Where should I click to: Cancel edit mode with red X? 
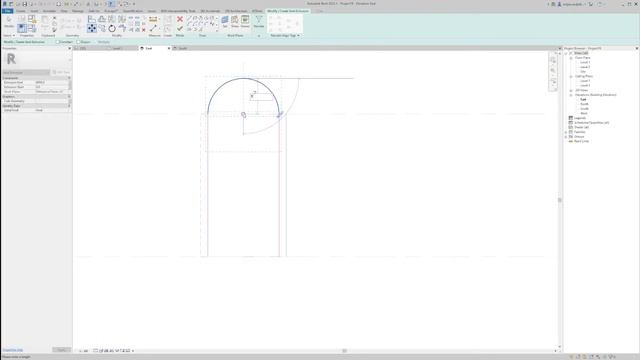[x=180, y=19]
